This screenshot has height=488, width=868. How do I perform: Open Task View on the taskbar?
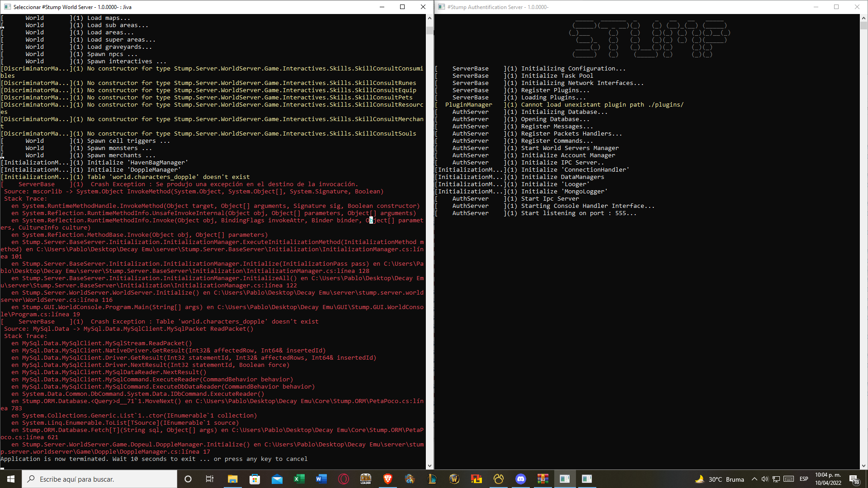tap(210, 479)
